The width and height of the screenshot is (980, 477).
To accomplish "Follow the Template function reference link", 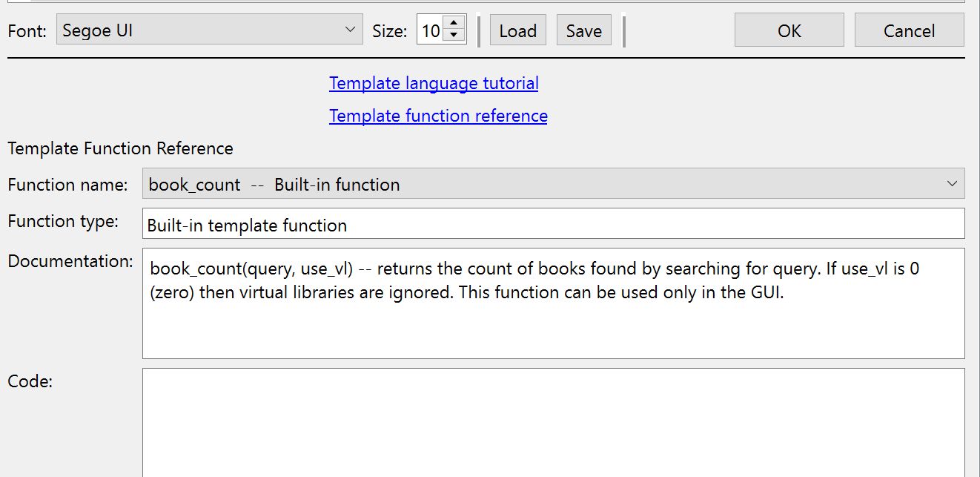I will (438, 116).
